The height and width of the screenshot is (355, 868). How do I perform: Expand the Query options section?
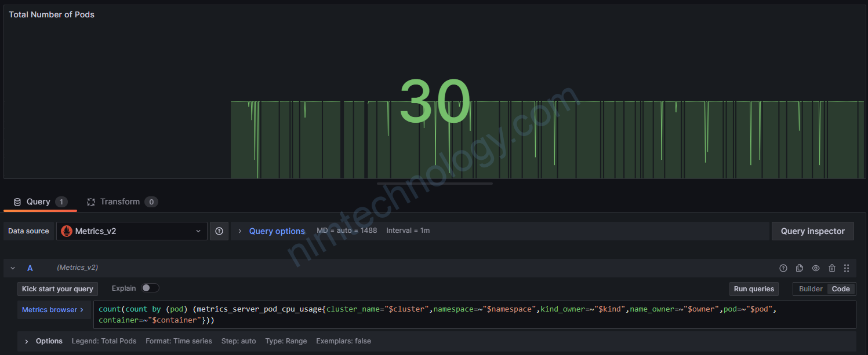click(277, 231)
